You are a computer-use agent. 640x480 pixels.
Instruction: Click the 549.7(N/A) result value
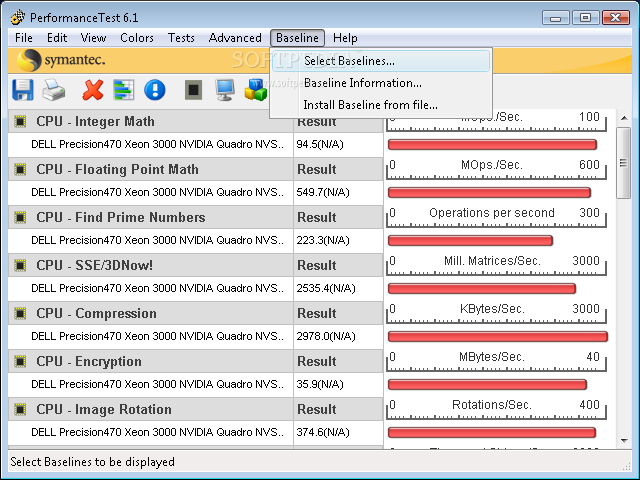(x=323, y=192)
